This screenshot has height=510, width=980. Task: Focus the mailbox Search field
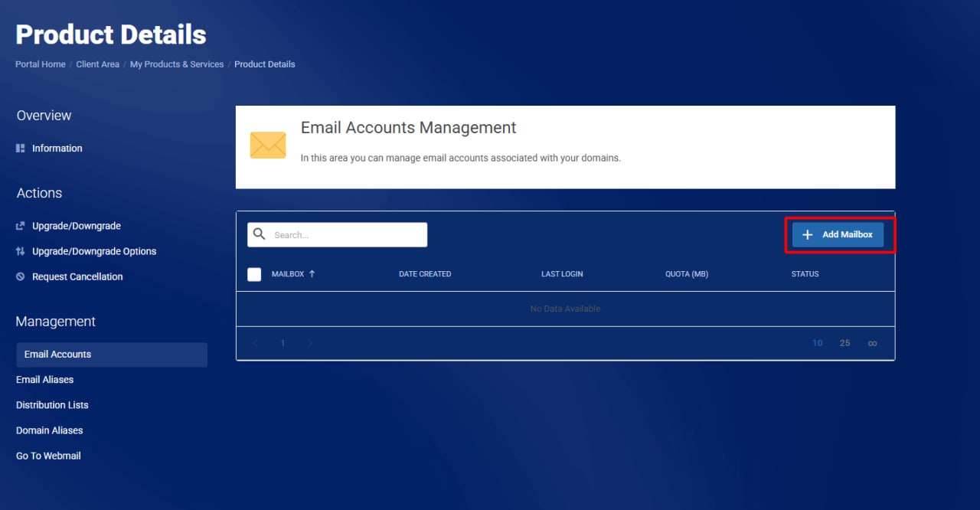point(337,235)
